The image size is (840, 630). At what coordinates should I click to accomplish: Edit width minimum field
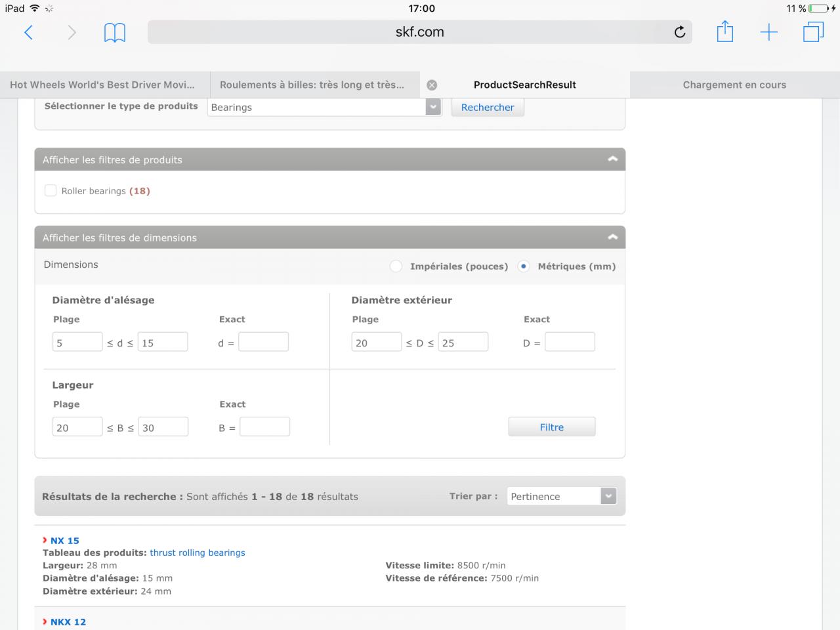tap(77, 427)
